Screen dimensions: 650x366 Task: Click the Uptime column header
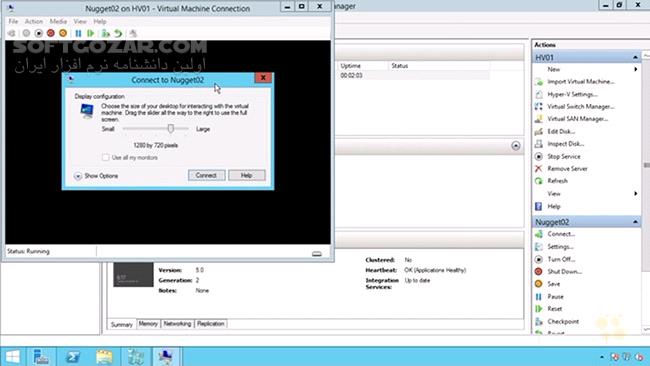(x=363, y=66)
